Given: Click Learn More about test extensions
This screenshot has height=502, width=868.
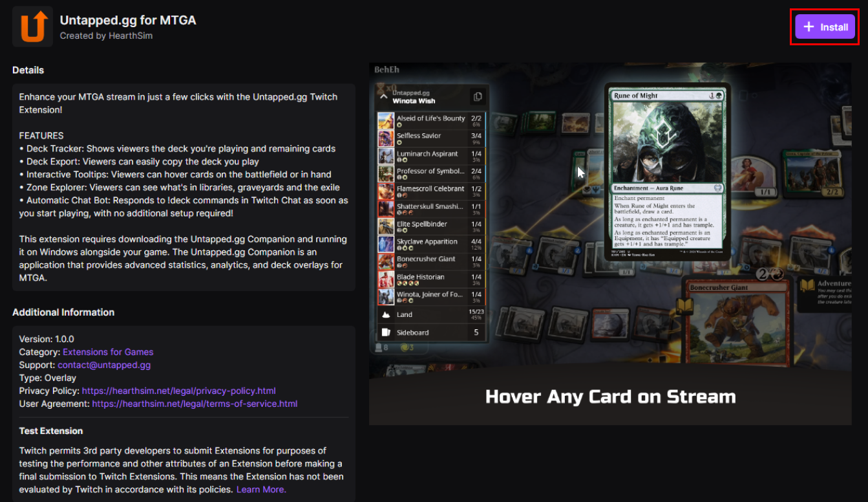Looking at the screenshot, I should 261,490.
